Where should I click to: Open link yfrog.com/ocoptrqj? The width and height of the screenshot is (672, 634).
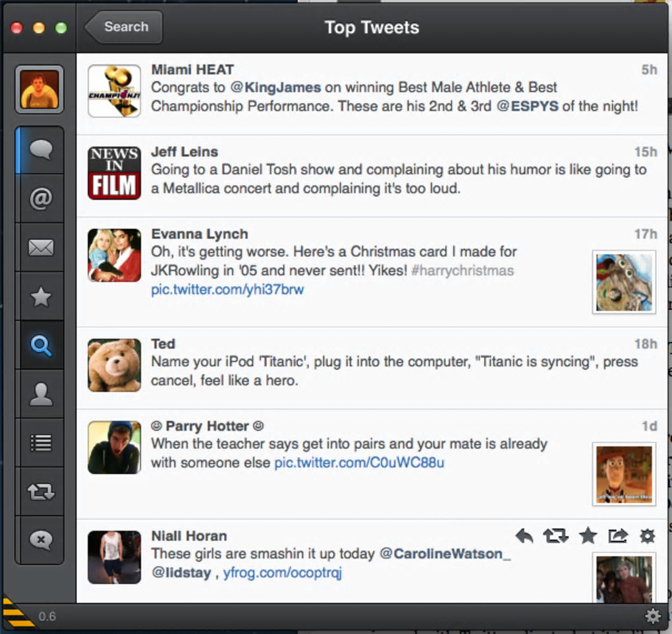click(x=283, y=573)
